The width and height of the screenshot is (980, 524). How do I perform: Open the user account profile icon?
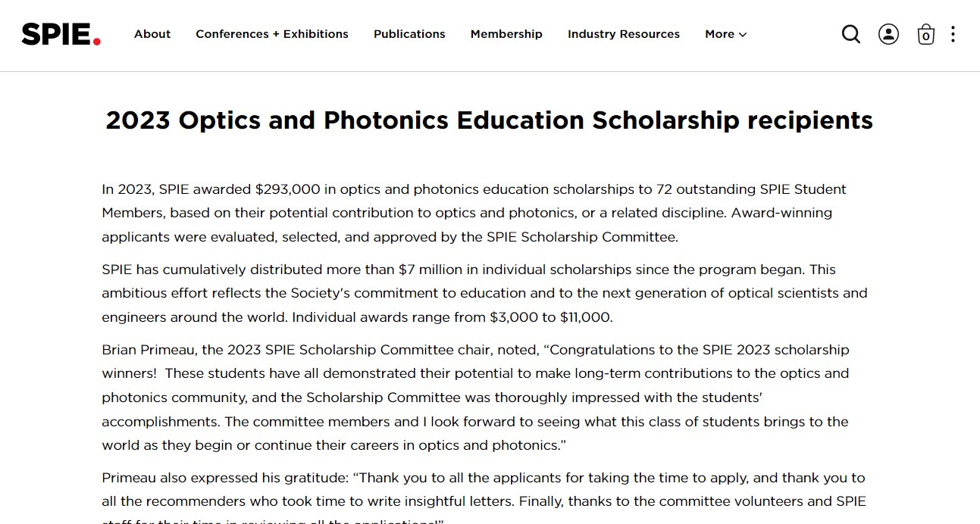(x=888, y=34)
